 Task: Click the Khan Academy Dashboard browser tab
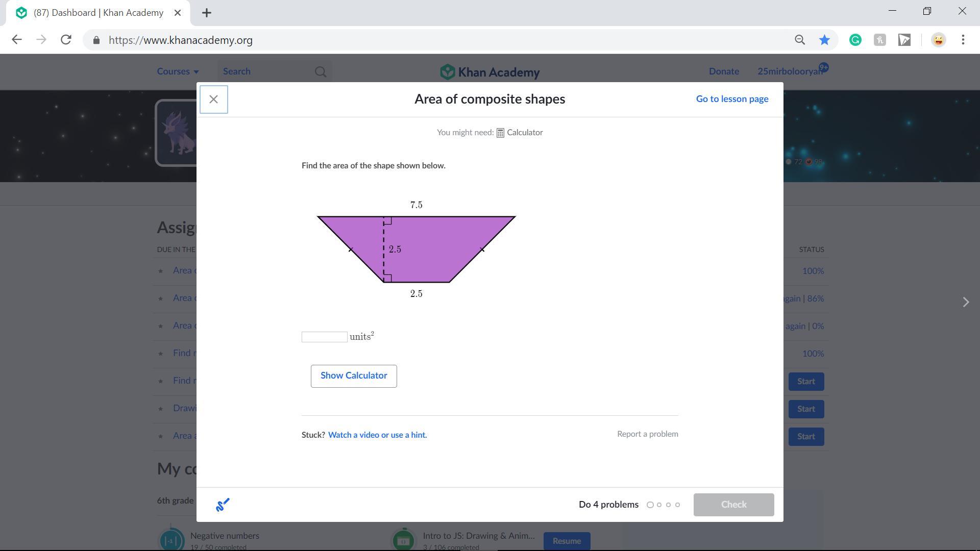pyautogui.click(x=98, y=13)
